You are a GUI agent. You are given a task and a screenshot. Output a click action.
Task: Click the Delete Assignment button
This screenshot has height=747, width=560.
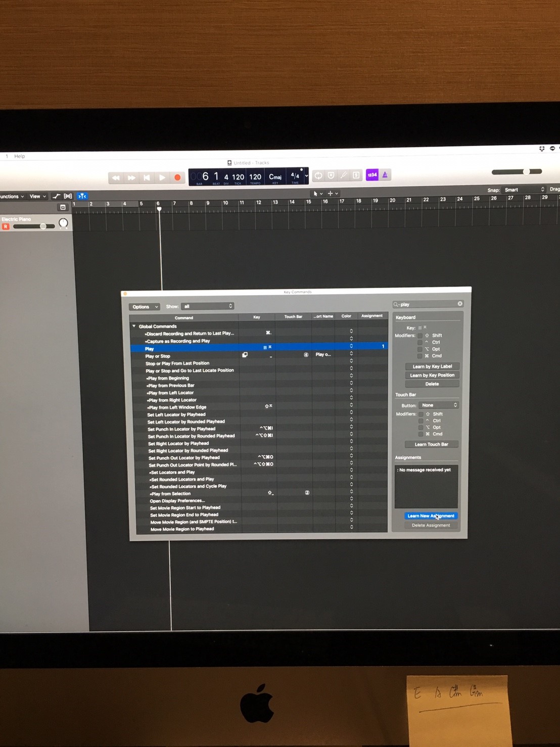431,525
